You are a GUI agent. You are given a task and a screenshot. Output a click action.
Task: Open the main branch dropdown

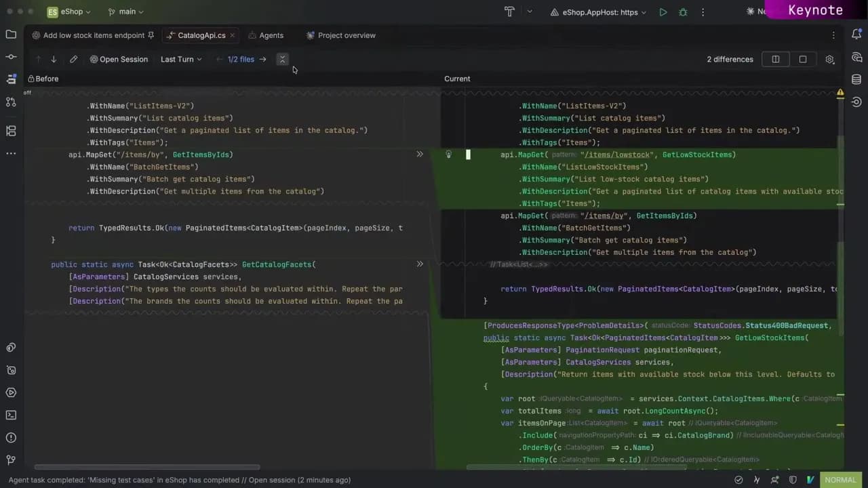(126, 12)
